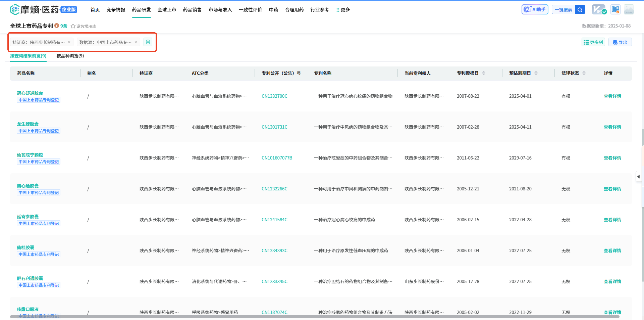Open patent CN1232266C
The image size is (644, 320).
tap(274, 189)
